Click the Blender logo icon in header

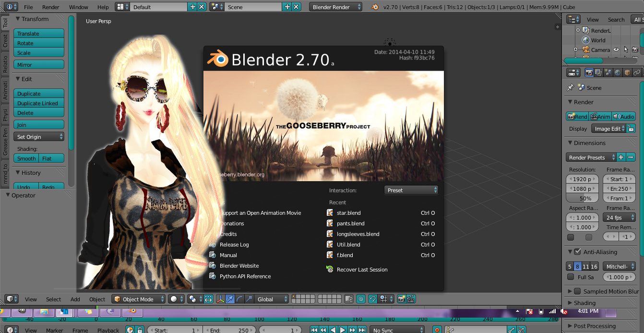coord(374,7)
